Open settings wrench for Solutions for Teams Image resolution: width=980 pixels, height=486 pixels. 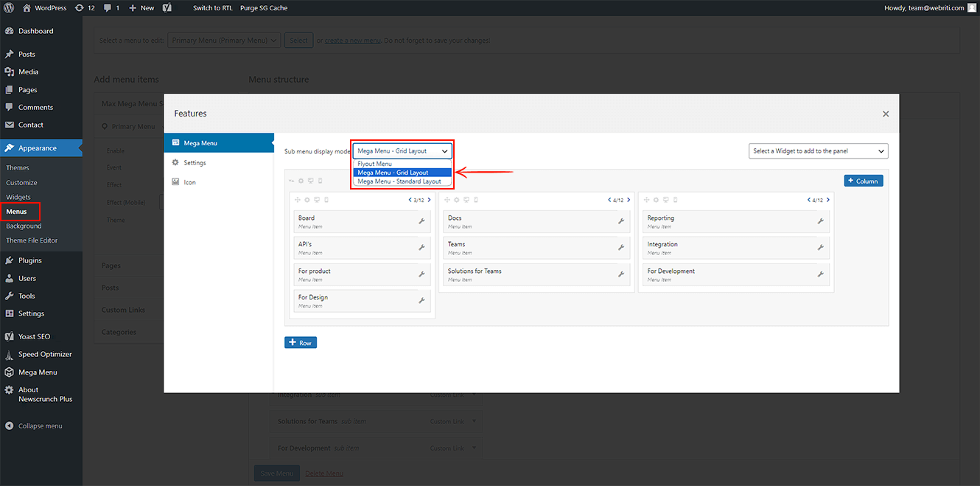tap(621, 274)
